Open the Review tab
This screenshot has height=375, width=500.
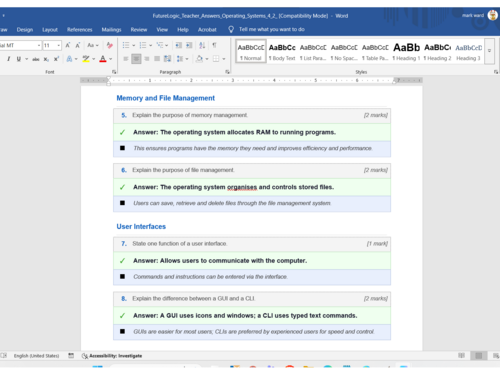coord(139,29)
